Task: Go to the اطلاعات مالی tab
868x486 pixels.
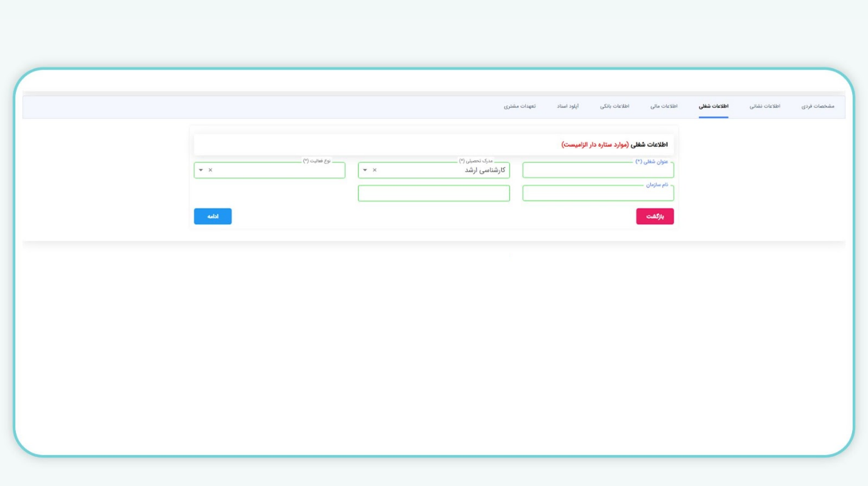Action: (x=664, y=106)
